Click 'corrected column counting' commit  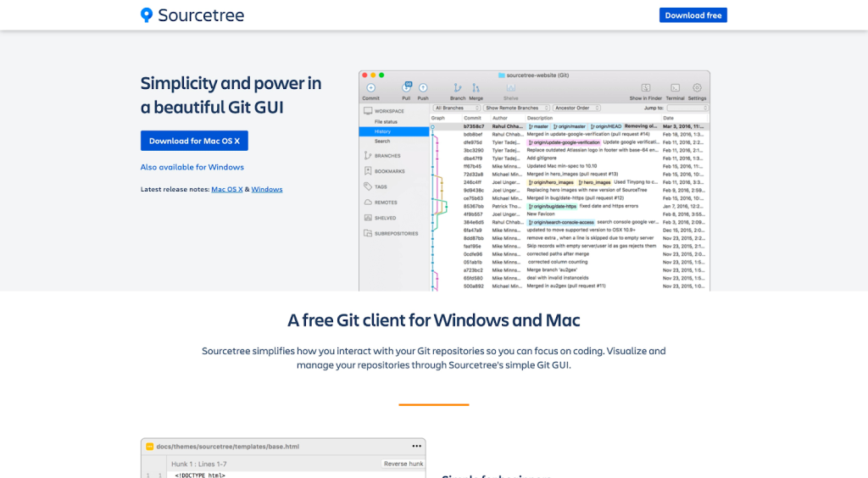pos(558,262)
